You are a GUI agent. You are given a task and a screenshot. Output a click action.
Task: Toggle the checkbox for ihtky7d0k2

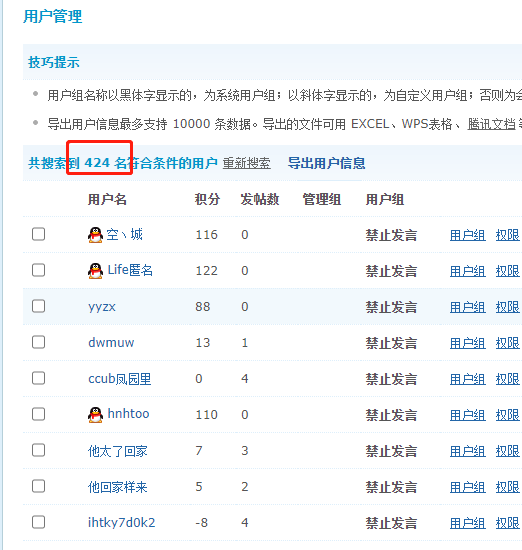click(38, 522)
